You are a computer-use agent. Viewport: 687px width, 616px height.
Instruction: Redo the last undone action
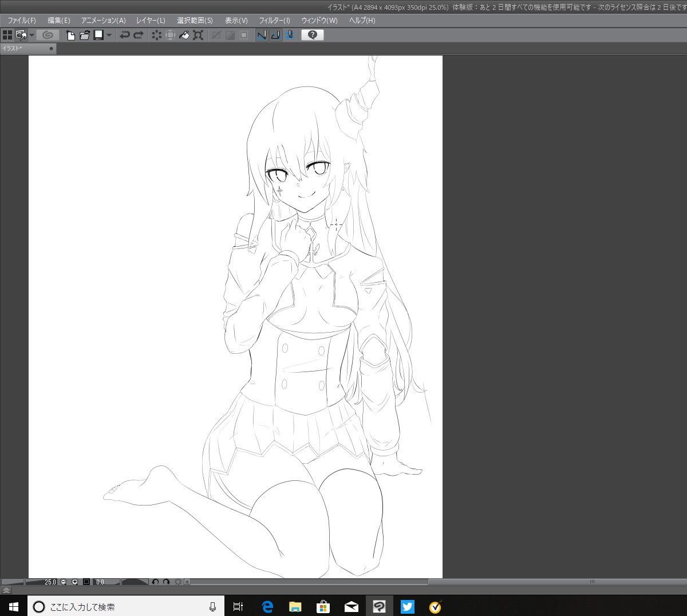pyautogui.click(x=139, y=35)
